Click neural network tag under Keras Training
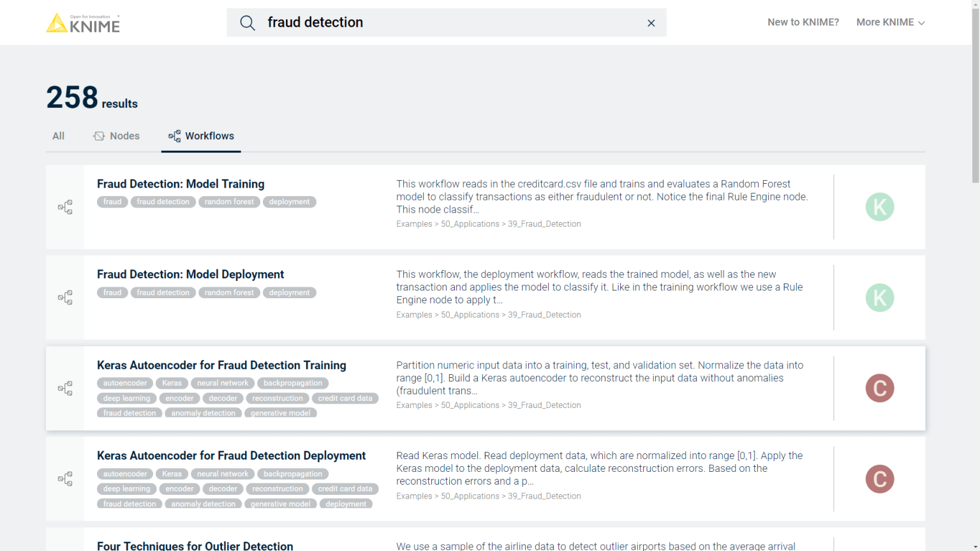The width and height of the screenshot is (980, 551). [223, 383]
